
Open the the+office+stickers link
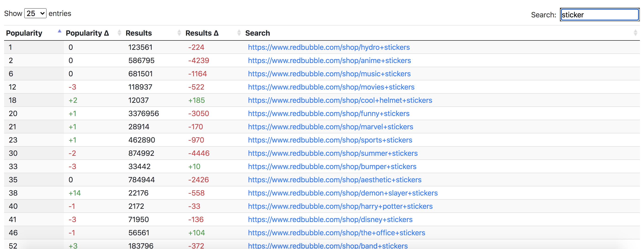point(336,233)
